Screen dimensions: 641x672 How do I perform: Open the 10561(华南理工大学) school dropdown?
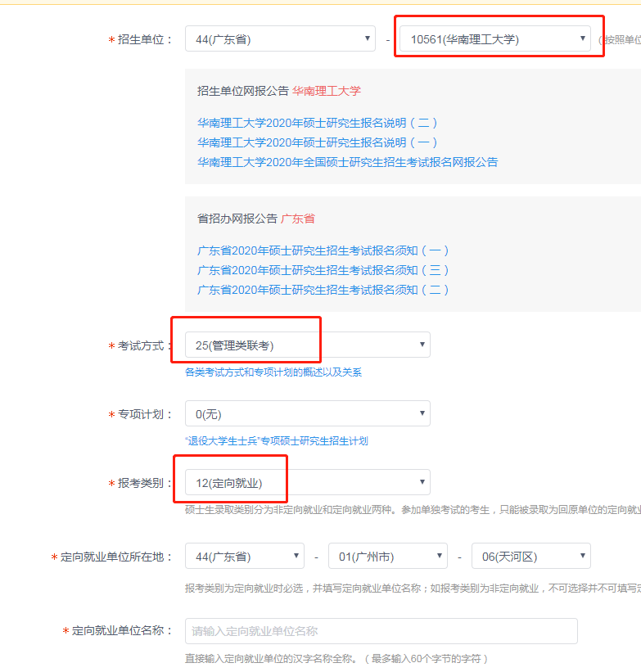tap(494, 38)
